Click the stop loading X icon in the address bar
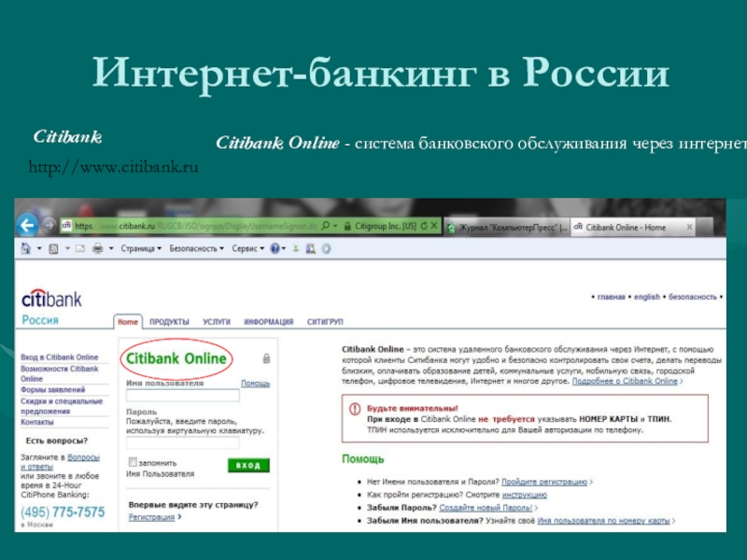This screenshot has height=560, width=747. pos(434,226)
